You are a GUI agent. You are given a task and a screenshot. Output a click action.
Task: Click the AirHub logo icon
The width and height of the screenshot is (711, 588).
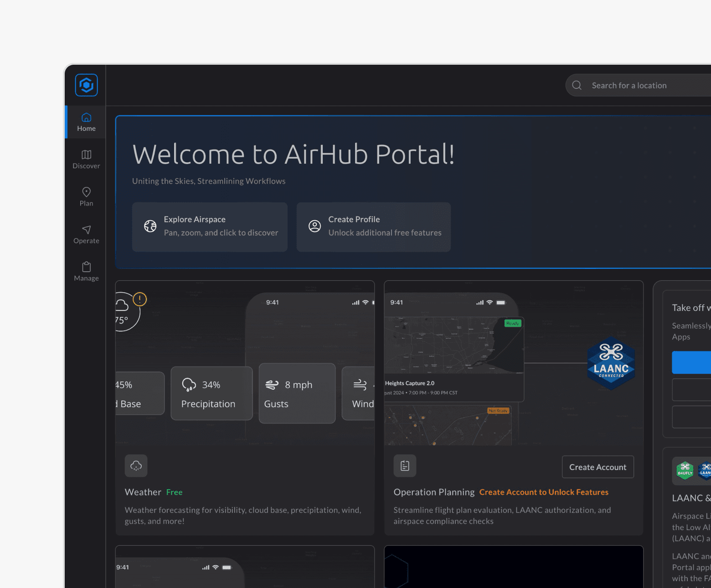86,85
